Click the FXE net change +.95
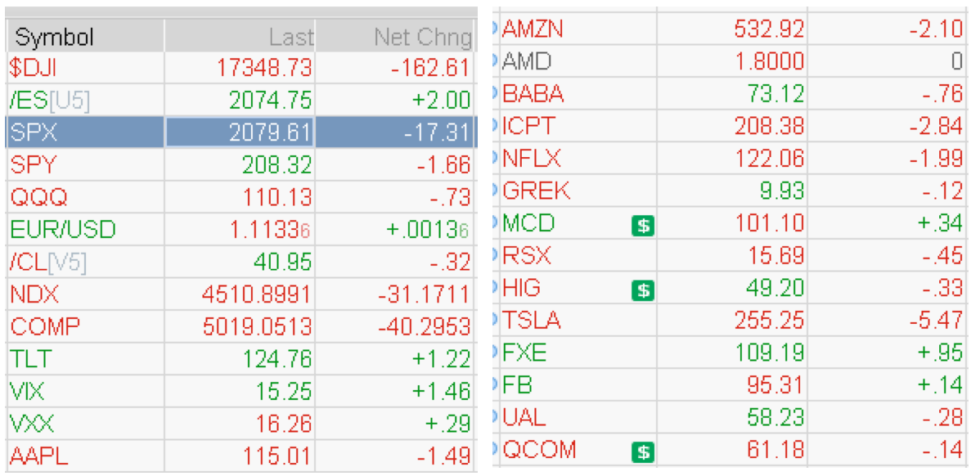Viewport: 980px width, 476px height. click(x=939, y=353)
